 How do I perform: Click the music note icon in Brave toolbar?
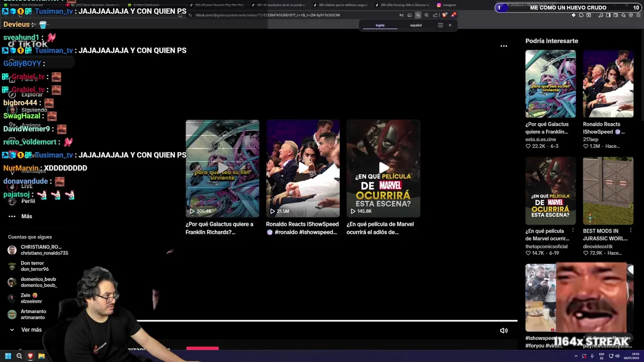pos(601,15)
